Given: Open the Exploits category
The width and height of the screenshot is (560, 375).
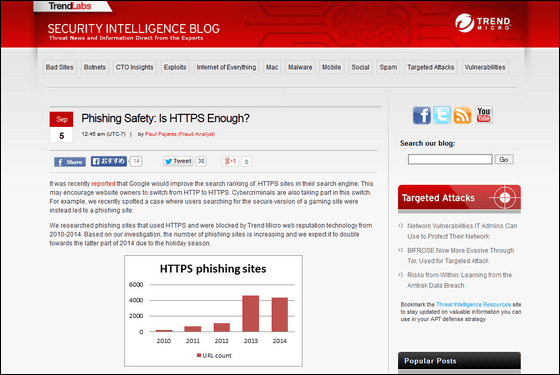Looking at the screenshot, I should (175, 67).
